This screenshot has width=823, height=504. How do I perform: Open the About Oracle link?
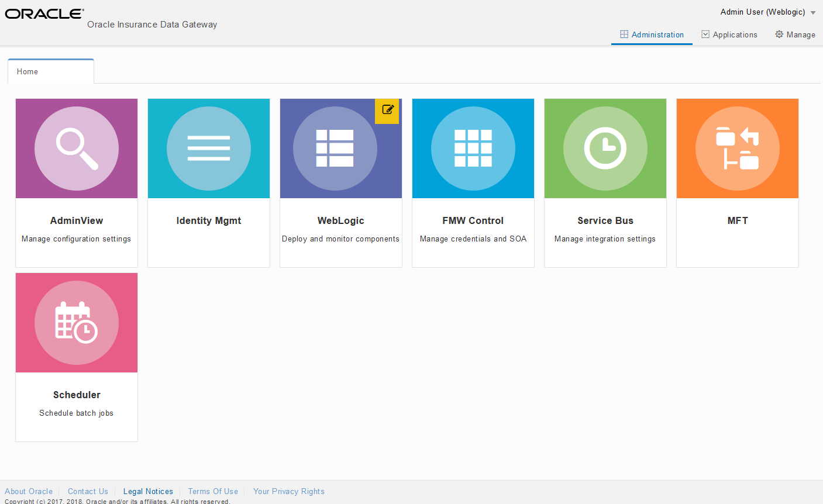[x=28, y=491]
